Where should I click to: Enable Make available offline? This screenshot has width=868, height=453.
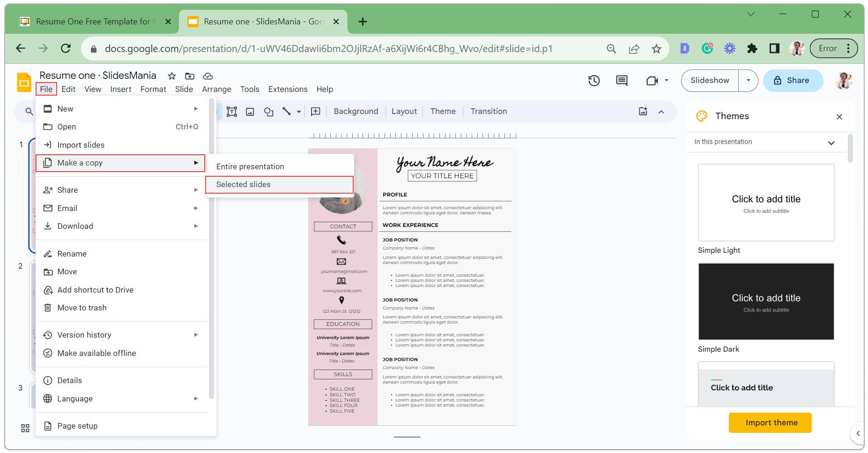(x=96, y=353)
